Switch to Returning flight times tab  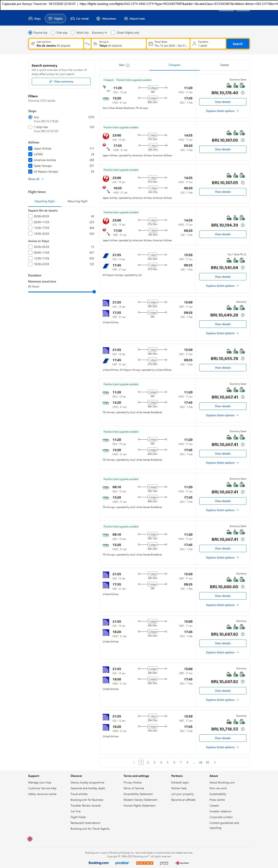77,201
